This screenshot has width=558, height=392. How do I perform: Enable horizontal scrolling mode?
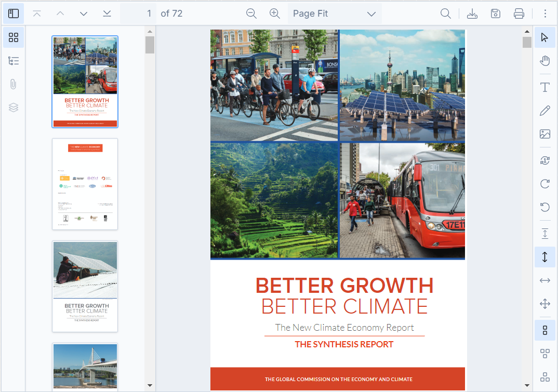click(x=544, y=280)
